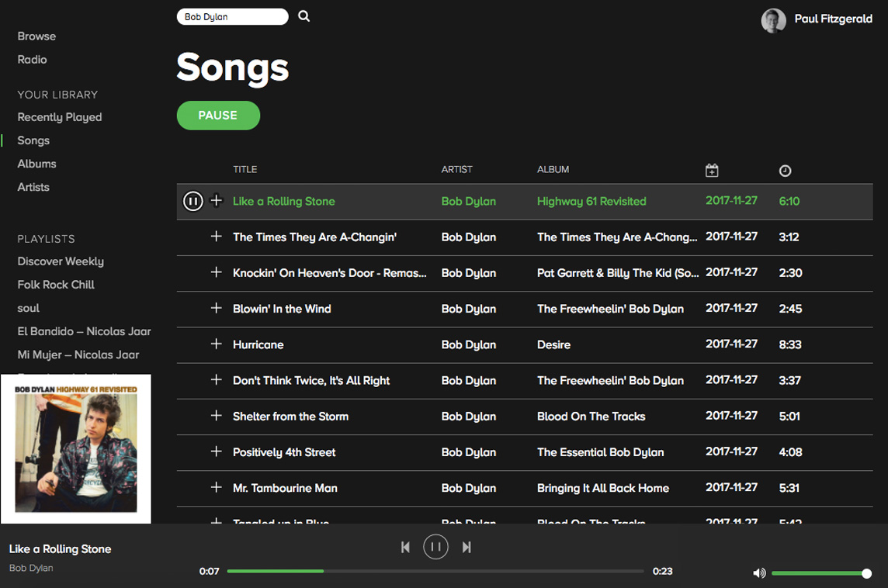Open Highway 61 Revisited album link
This screenshot has height=588, width=888.
click(x=591, y=201)
